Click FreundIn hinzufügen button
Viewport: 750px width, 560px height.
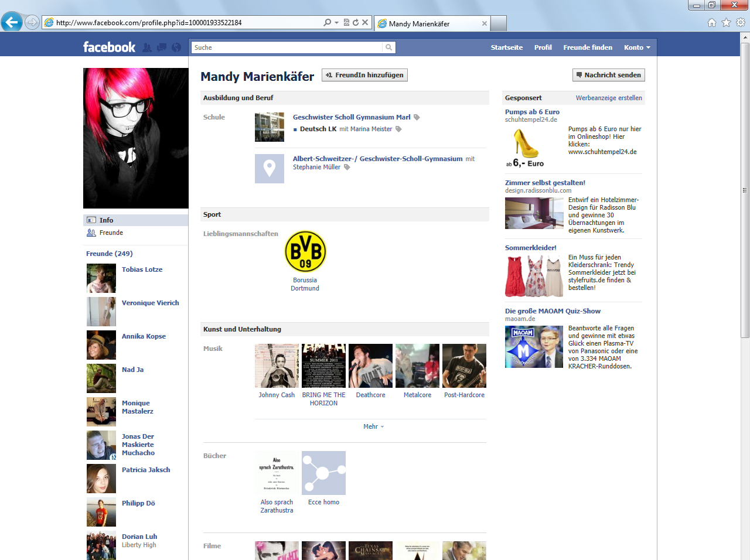(x=364, y=75)
